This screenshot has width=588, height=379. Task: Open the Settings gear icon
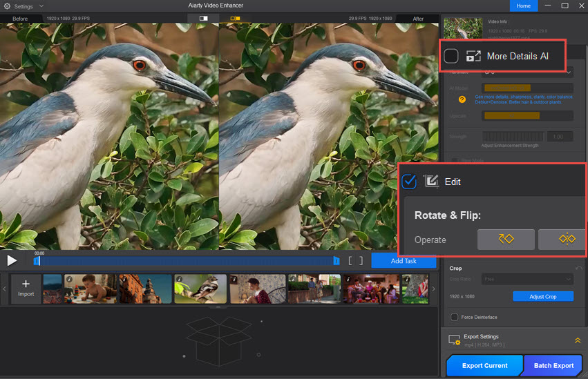[7, 6]
